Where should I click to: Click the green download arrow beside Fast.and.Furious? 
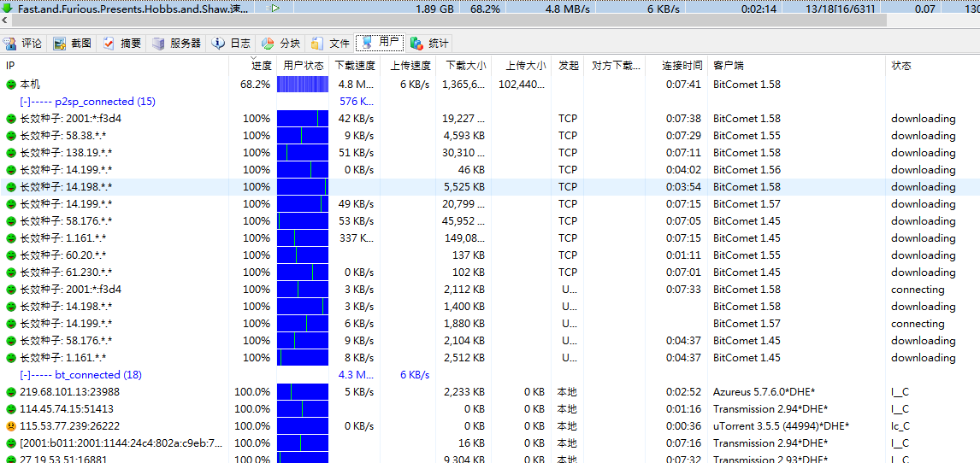(x=9, y=9)
